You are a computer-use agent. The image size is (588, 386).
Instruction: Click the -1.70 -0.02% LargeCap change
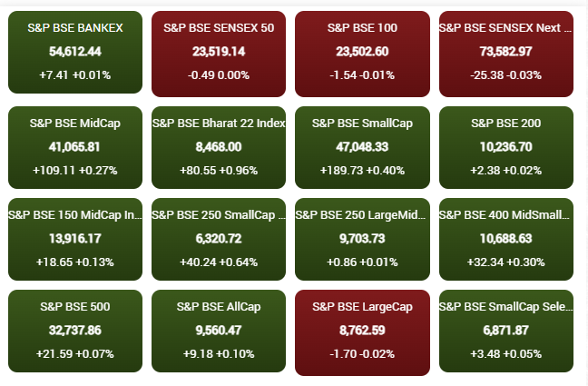tap(362, 355)
